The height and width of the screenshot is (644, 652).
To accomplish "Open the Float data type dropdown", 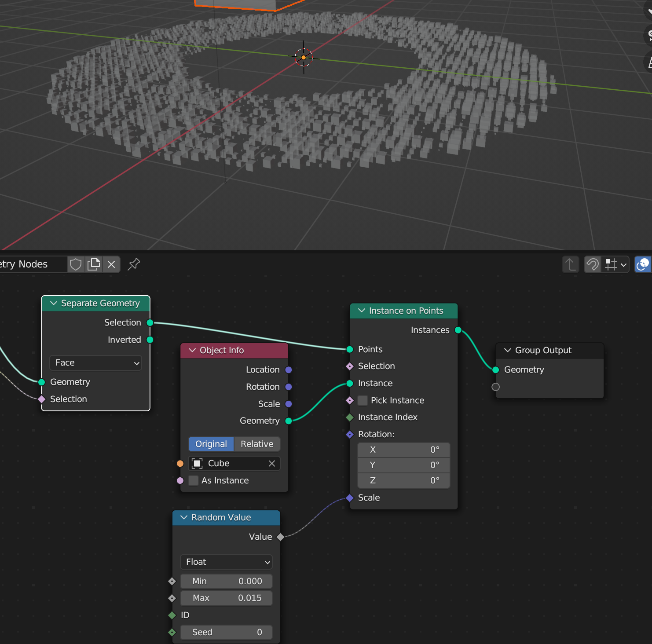I will tap(226, 562).
